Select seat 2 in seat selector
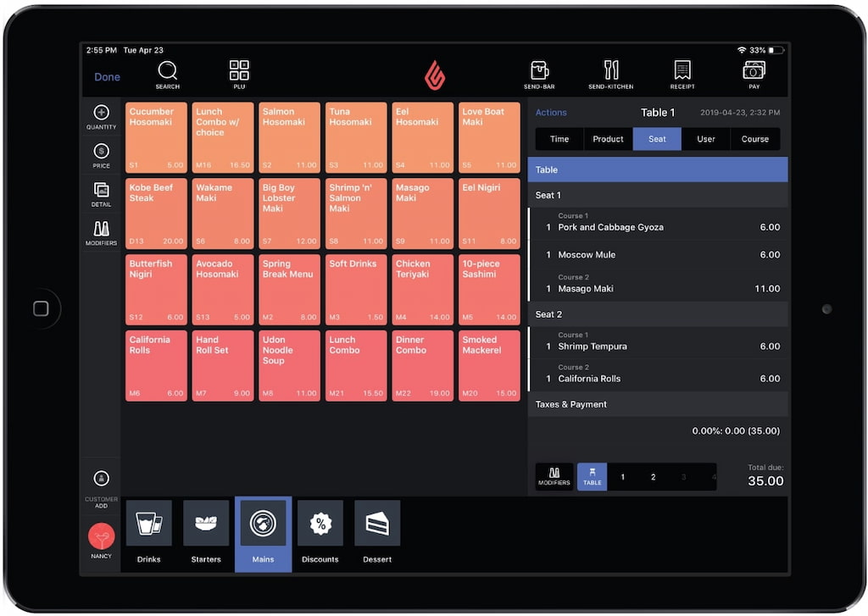The height and width of the screenshot is (616, 868). coord(654,476)
